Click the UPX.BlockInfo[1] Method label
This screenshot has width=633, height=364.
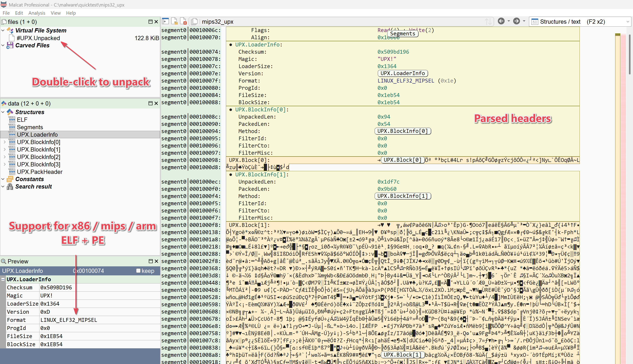pos(403,196)
